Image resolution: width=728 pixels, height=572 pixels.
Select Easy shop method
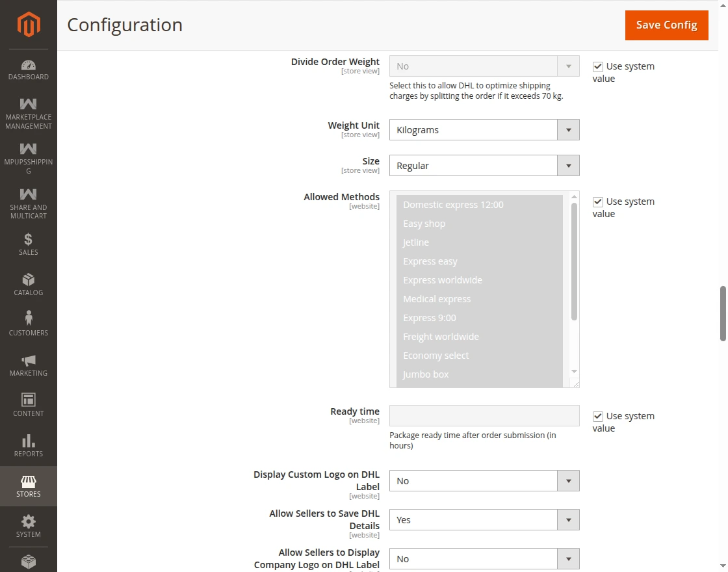[x=480, y=224]
